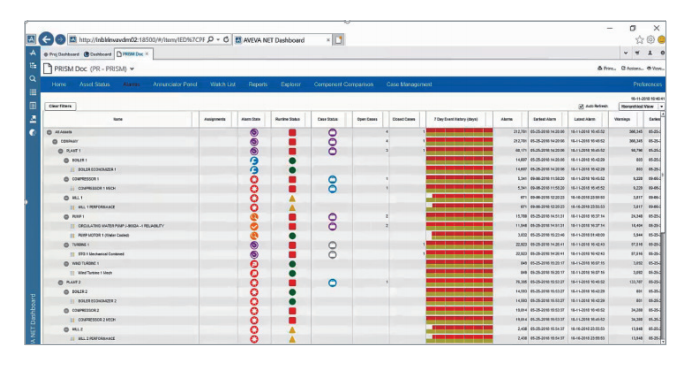
Task: Click the red square runtime status for COMPANY
Action: click(x=292, y=141)
